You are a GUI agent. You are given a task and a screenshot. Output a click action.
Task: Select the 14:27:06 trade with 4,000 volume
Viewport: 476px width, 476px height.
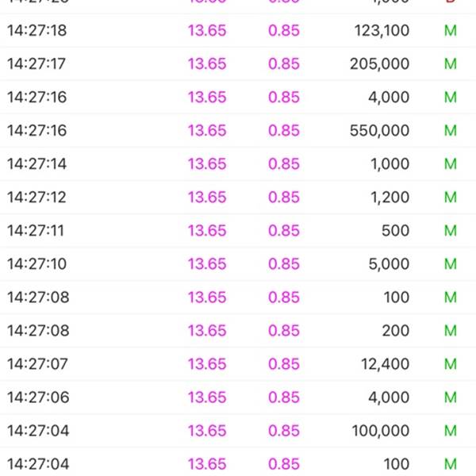238,397
